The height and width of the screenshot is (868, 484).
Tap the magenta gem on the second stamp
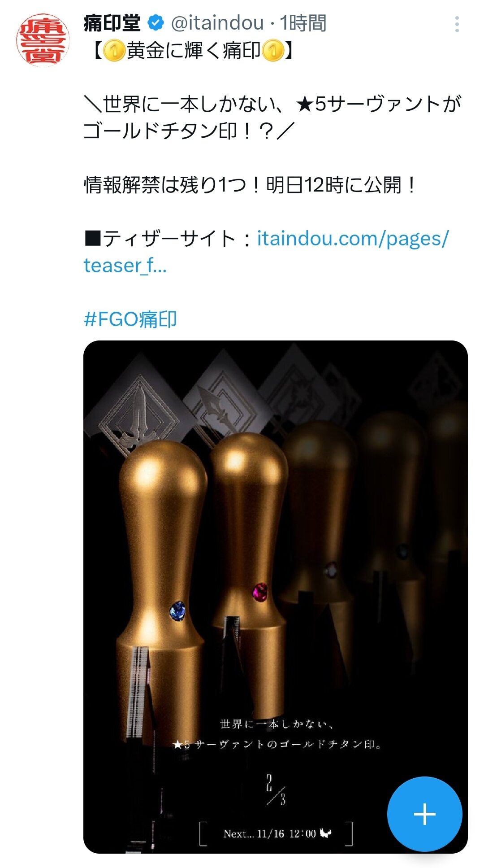260,592
